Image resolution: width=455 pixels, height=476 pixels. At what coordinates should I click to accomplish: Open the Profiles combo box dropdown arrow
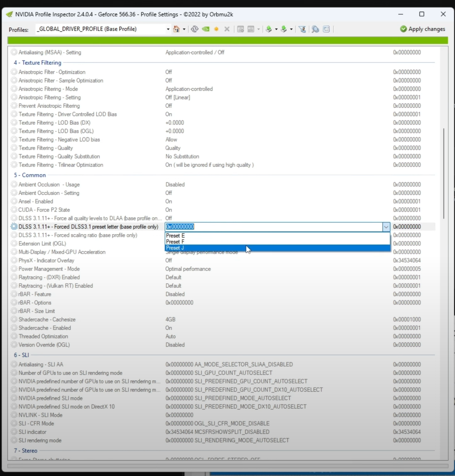click(168, 29)
